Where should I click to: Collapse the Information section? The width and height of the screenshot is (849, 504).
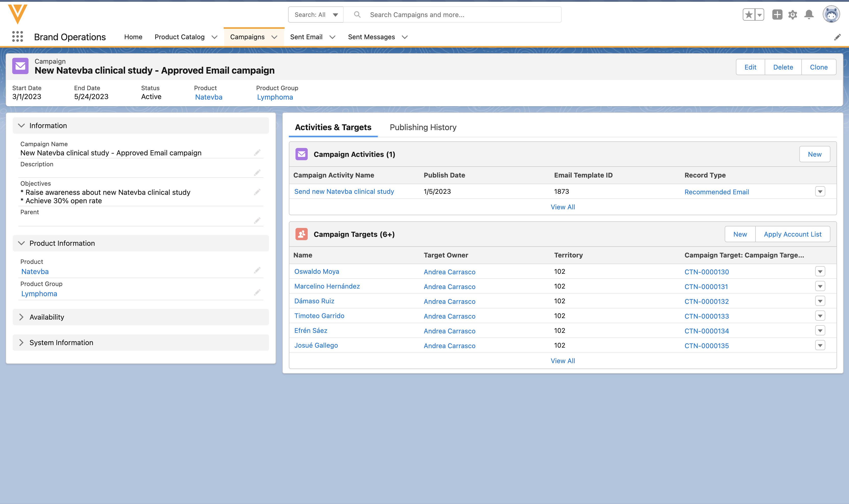coord(21,126)
